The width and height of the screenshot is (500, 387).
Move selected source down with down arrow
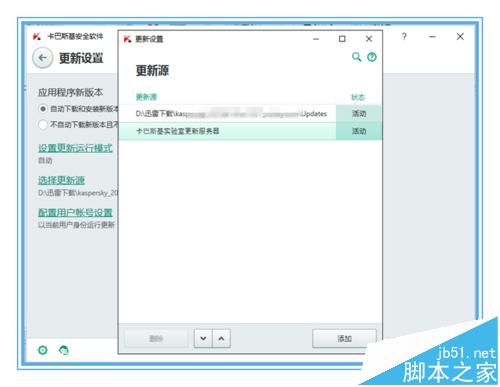(203, 338)
